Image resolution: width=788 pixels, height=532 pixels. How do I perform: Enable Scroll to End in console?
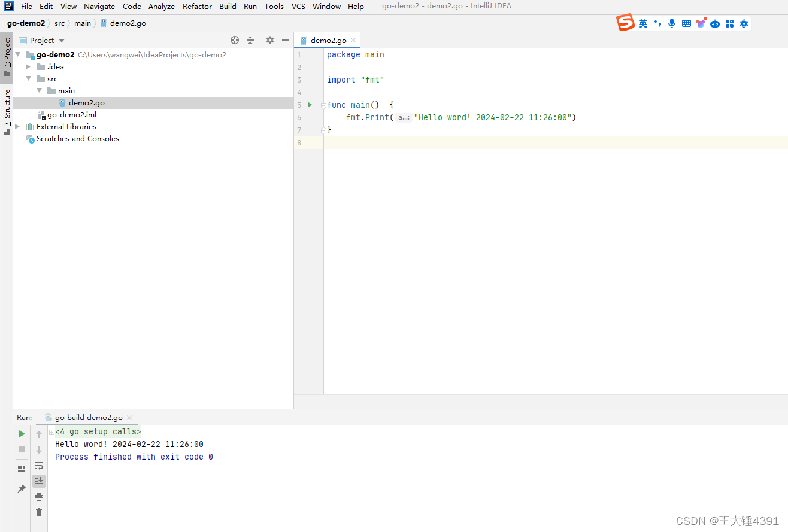click(39, 481)
